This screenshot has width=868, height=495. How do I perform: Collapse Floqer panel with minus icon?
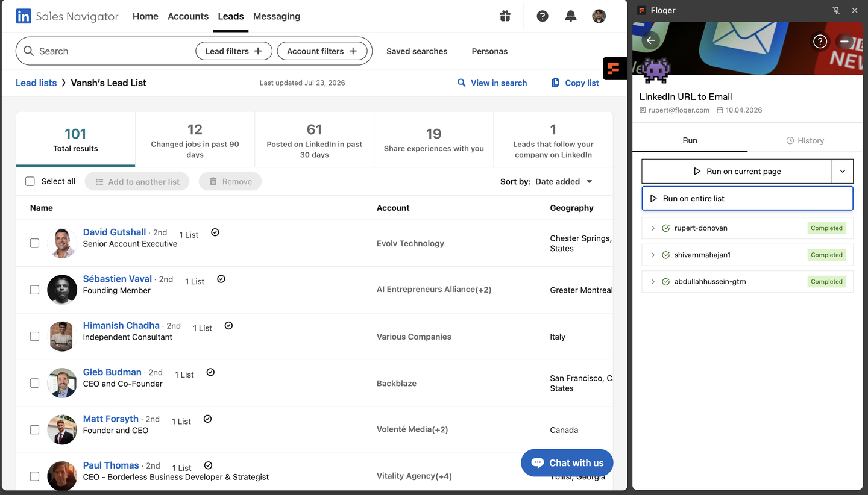click(844, 41)
